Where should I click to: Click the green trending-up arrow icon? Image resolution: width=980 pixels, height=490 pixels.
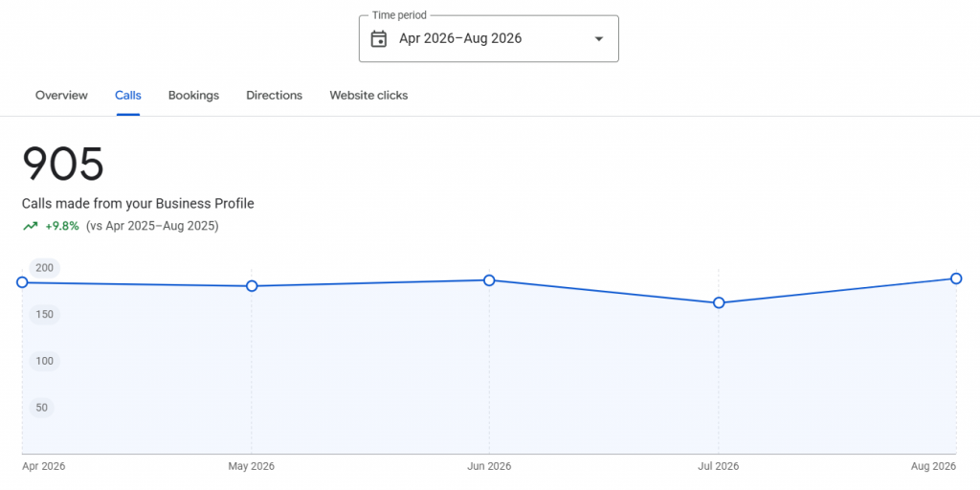pos(30,226)
